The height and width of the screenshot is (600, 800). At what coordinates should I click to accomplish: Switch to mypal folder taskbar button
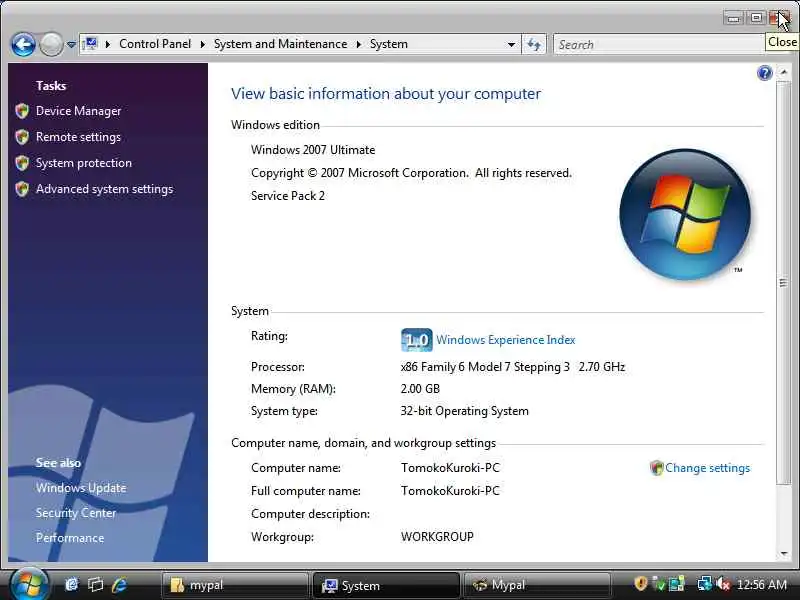coord(235,585)
